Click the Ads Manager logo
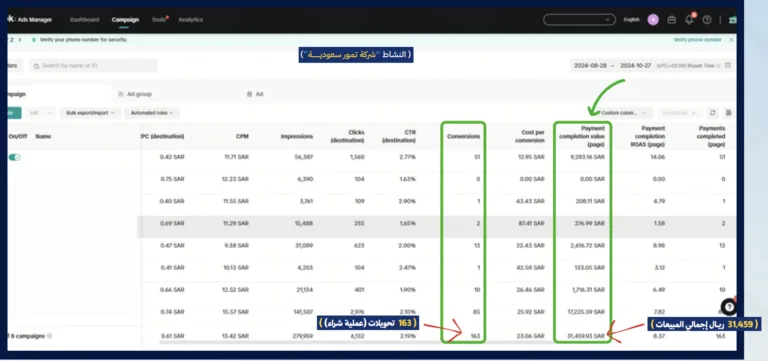The image size is (768, 361). [29, 20]
